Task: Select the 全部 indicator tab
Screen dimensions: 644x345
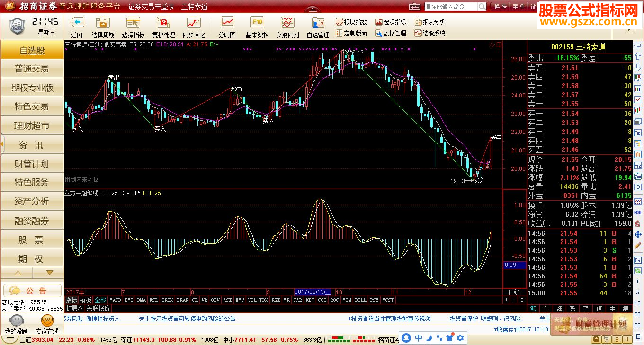Action: [x=100, y=300]
